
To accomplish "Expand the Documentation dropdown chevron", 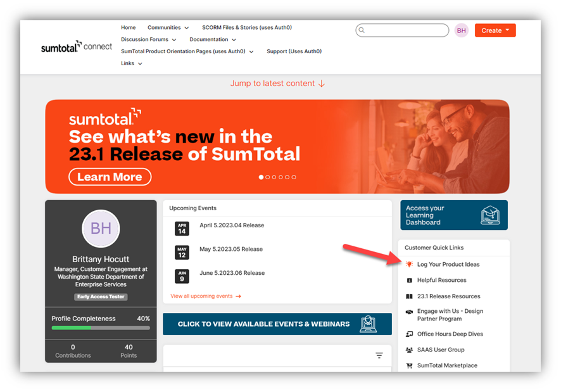I will (x=234, y=40).
